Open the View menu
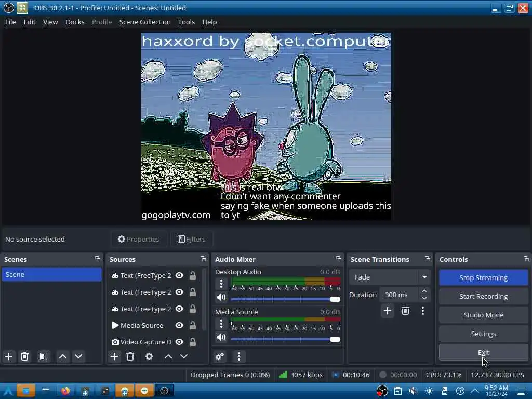 (50, 22)
